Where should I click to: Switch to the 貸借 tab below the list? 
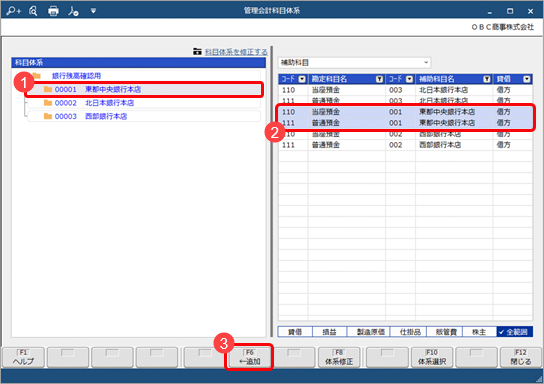pyautogui.click(x=295, y=332)
